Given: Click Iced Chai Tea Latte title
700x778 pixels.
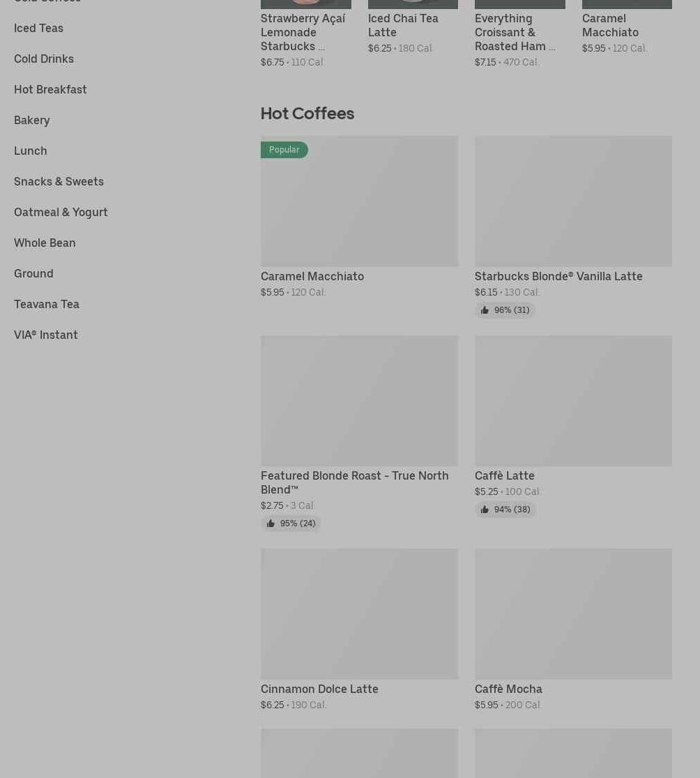Looking at the screenshot, I should (x=403, y=25).
